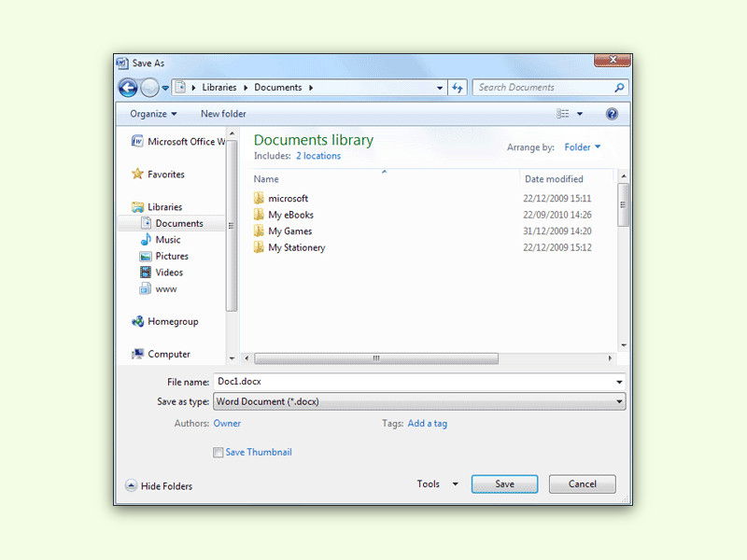Screen dimensions: 747x560
Task: Open the address bar history dropdown
Action: [x=440, y=88]
